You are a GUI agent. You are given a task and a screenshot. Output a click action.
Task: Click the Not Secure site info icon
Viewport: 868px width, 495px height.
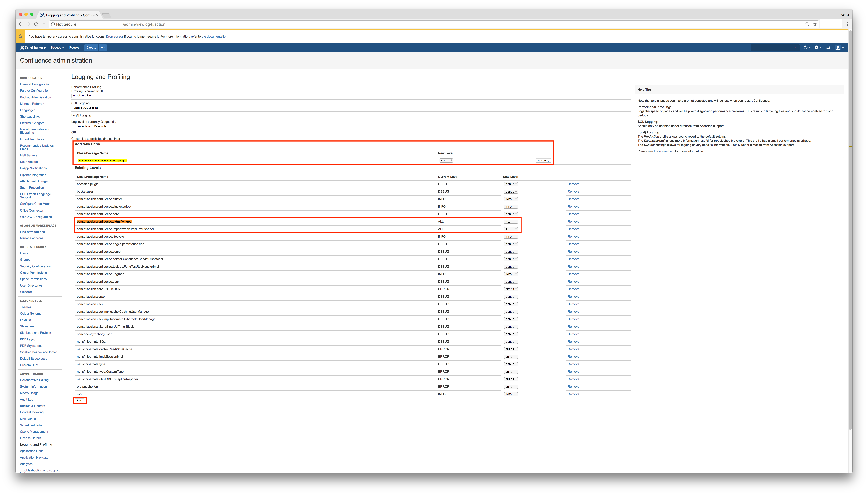[53, 24]
